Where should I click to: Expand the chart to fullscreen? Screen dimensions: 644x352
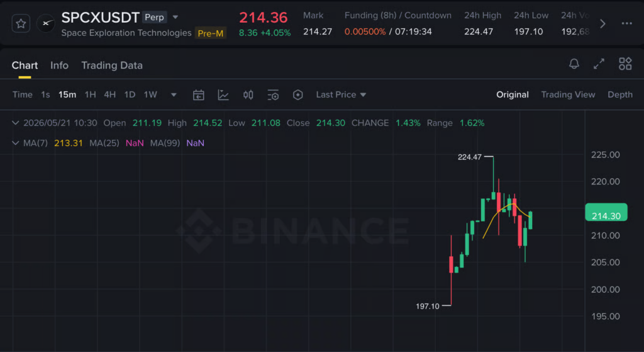pyautogui.click(x=599, y=64)
